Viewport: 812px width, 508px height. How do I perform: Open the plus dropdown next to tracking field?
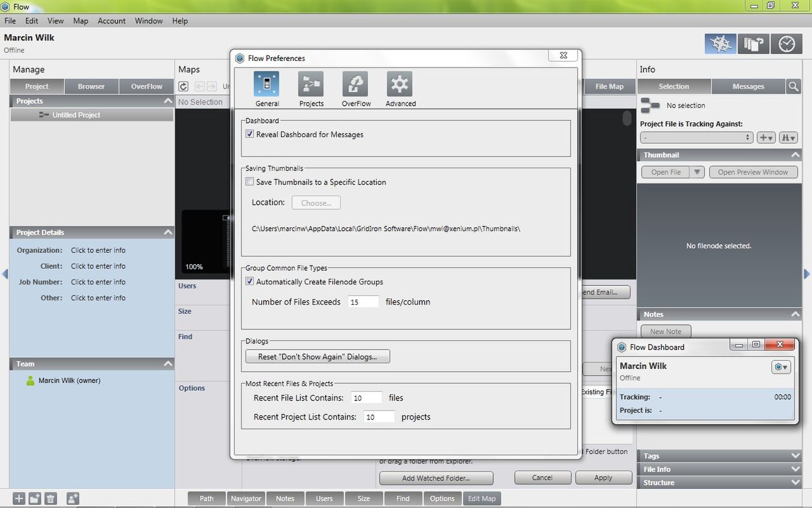tap(766, 137)
